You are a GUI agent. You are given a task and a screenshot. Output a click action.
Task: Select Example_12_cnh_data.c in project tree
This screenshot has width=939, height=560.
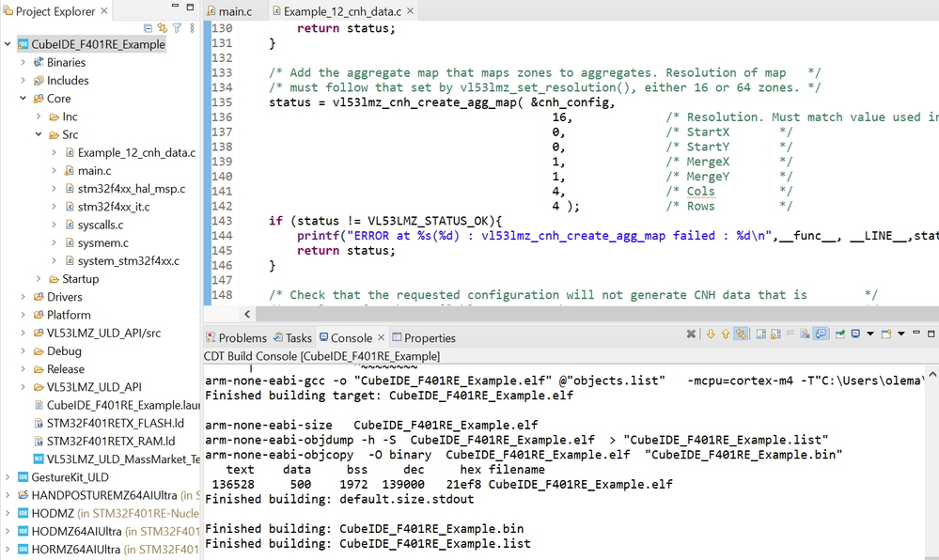coord(136,153)
